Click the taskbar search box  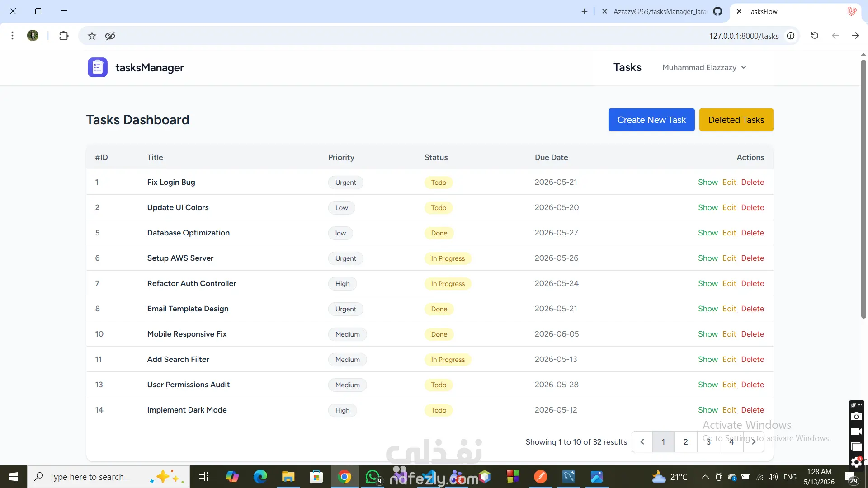108,477
